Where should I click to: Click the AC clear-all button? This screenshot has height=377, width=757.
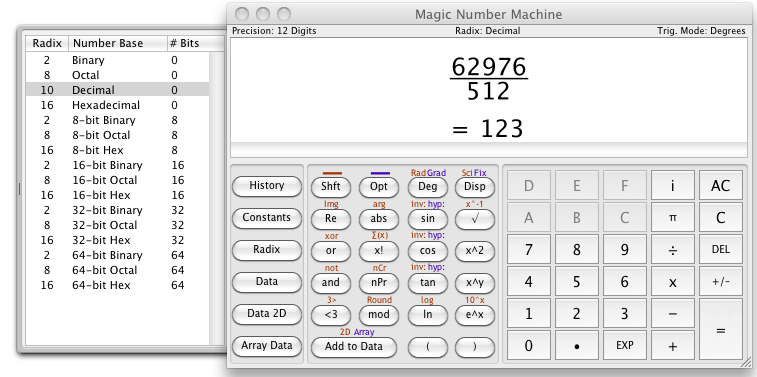click(x=721, y=186)
